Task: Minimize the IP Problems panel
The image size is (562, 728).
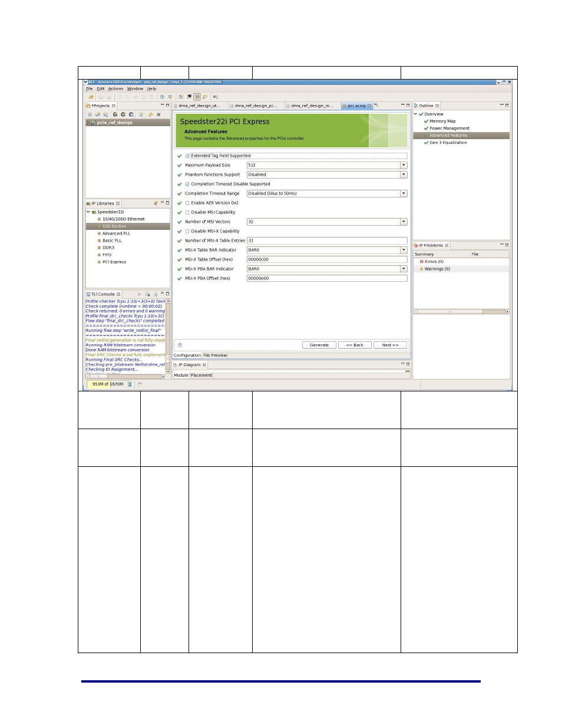Action: (x=501, y=245)
